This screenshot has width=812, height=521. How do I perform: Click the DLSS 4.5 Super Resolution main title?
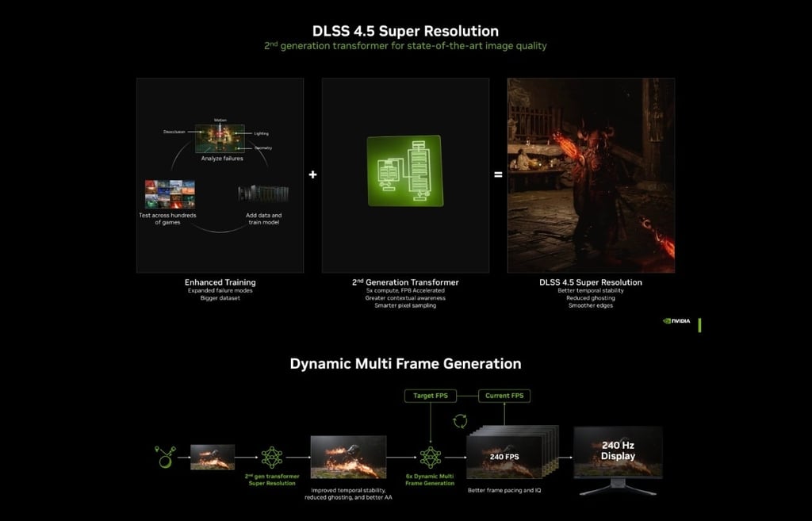click(x=405, y=31)
